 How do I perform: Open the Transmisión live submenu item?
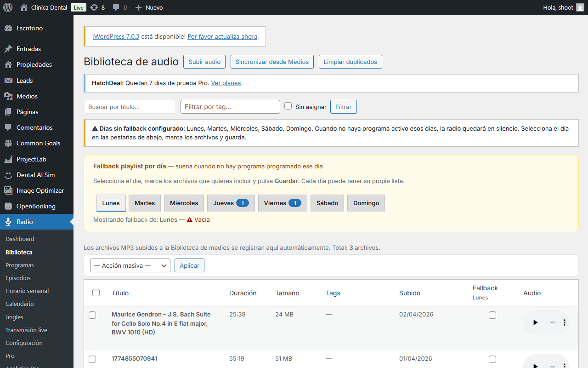click(26, 330)
